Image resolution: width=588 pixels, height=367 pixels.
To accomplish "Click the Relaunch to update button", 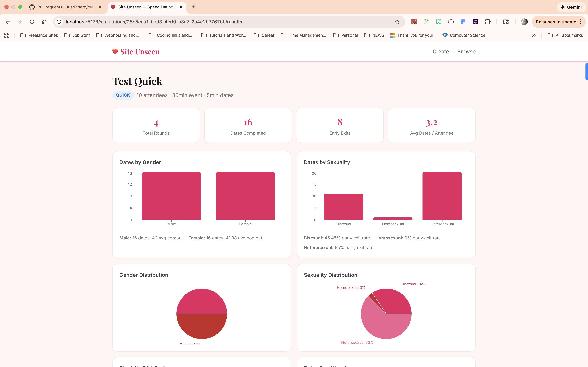I will pos(556,22).
